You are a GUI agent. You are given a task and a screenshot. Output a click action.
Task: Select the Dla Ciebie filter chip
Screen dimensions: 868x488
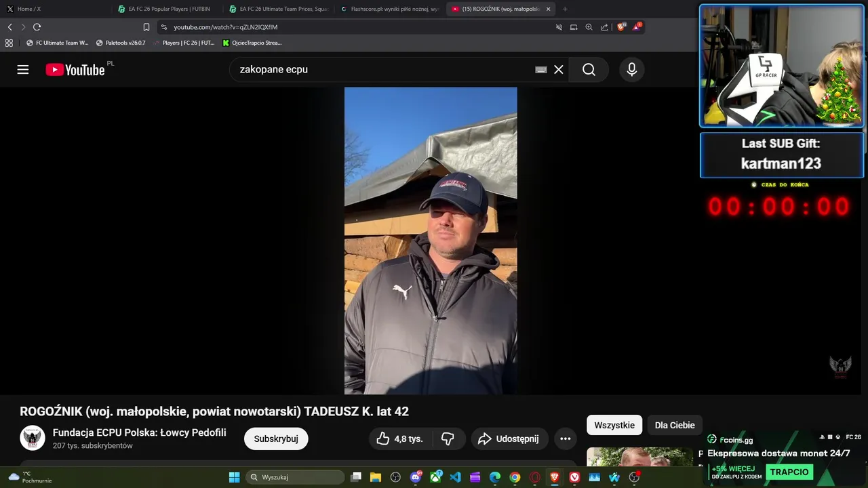(675, 425)
